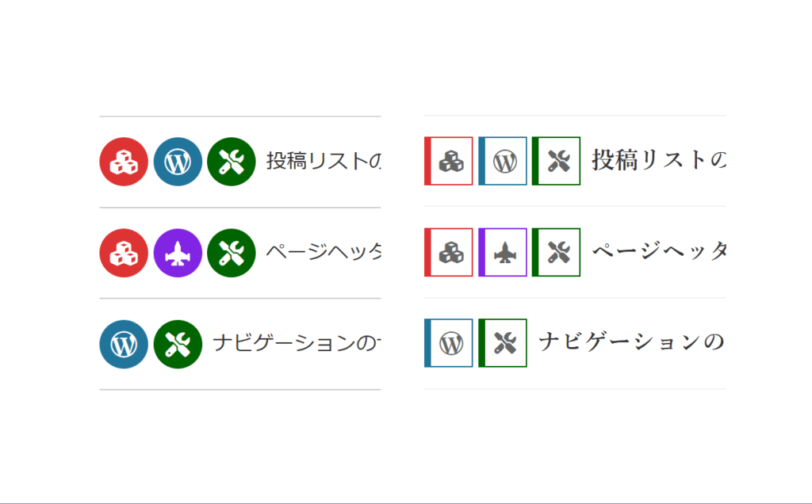Screen dimensions: 812x504
Task: Open the blue circular WordPress icon beside ナビゲーション
Action: pyautogui.click(x=124, y=344)
